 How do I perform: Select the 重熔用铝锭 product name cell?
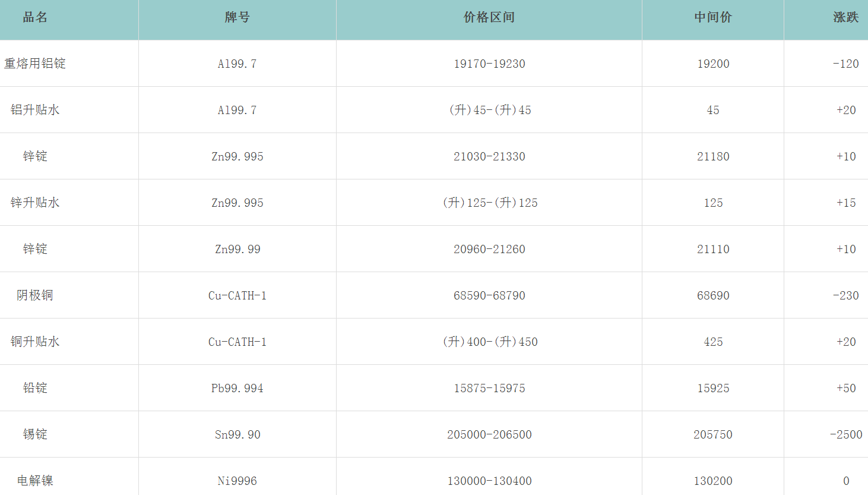point(35,64)
